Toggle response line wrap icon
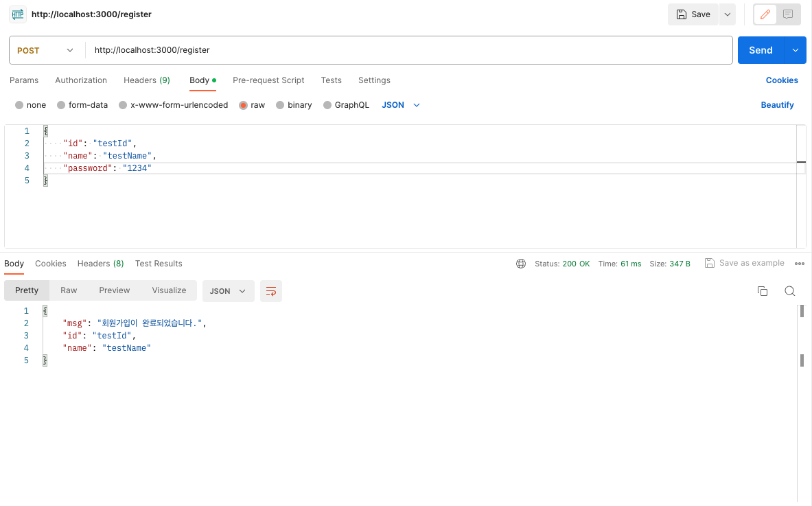Screen dimensions: 812x506 (271, 291)
